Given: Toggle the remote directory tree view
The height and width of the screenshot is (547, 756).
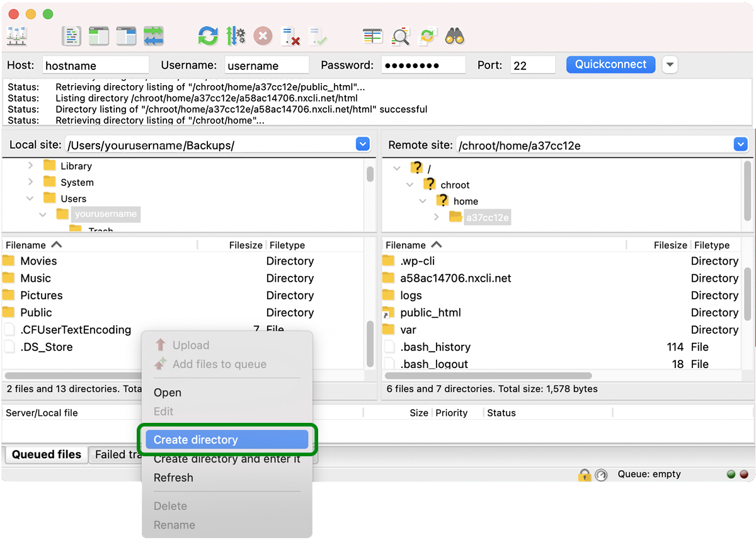Looking at the screenshot, I should pyautogui.click(x=125, y=36).
